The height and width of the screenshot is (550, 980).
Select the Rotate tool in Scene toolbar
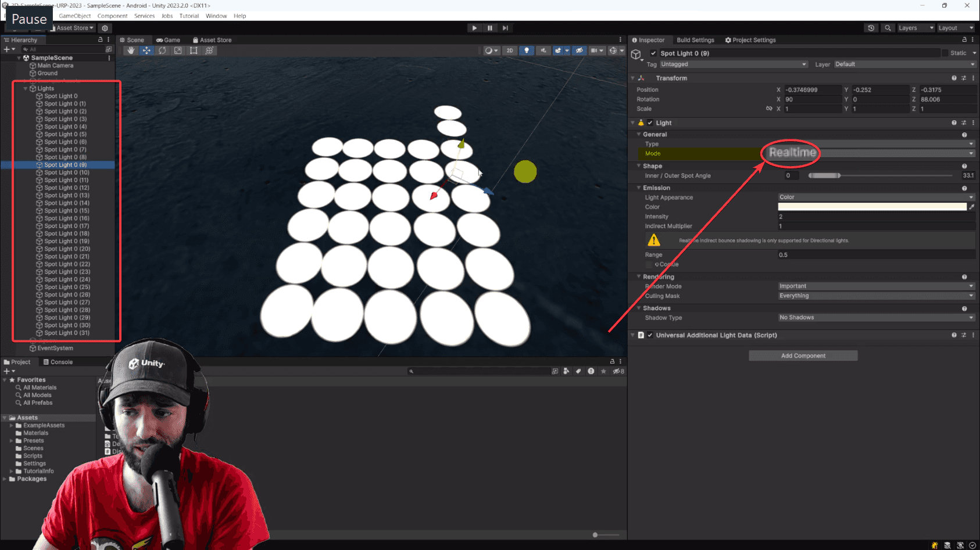pos(163,51)
